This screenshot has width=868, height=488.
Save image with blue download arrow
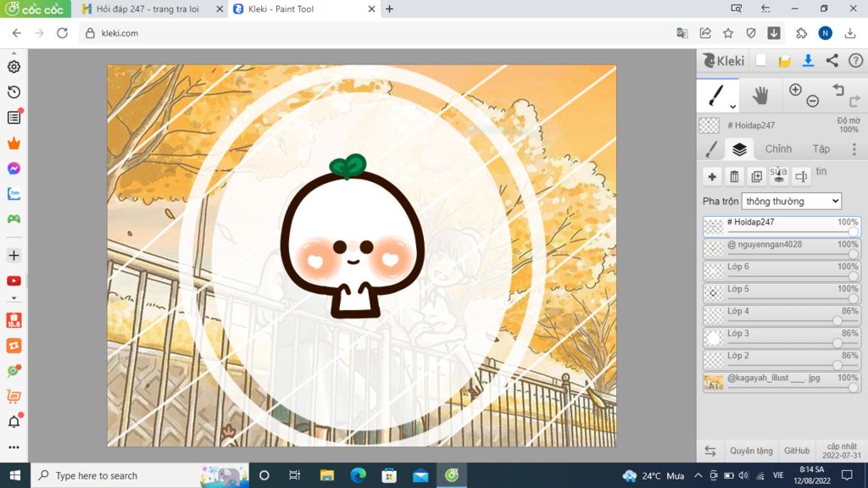[x=808, y=60]
